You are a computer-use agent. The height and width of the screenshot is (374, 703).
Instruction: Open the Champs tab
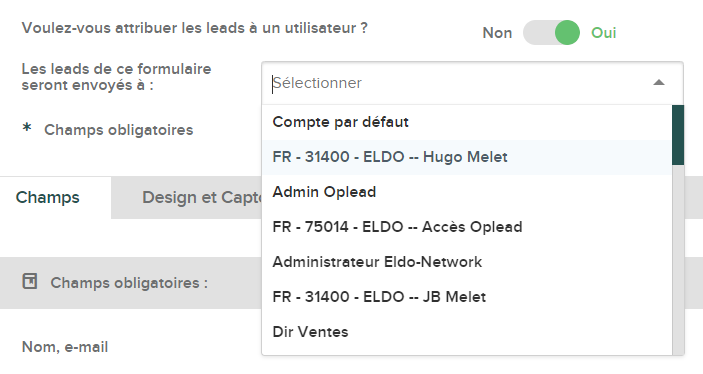point(48,197)
